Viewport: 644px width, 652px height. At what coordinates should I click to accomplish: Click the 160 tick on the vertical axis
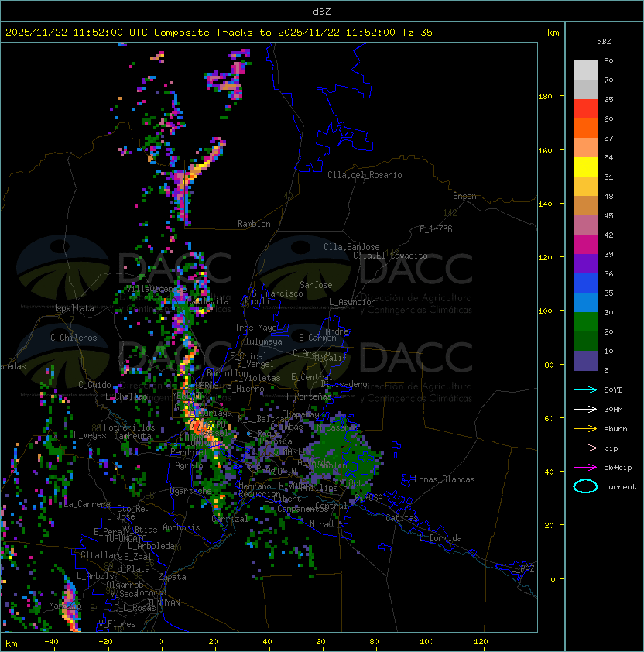click(545, 150)
